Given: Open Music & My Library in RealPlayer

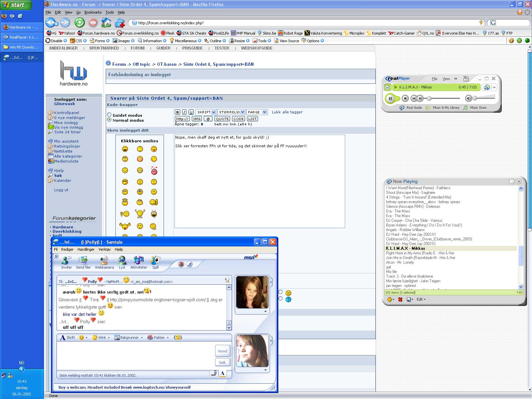Looking at the screenshot, I should (x=443, y=108).
